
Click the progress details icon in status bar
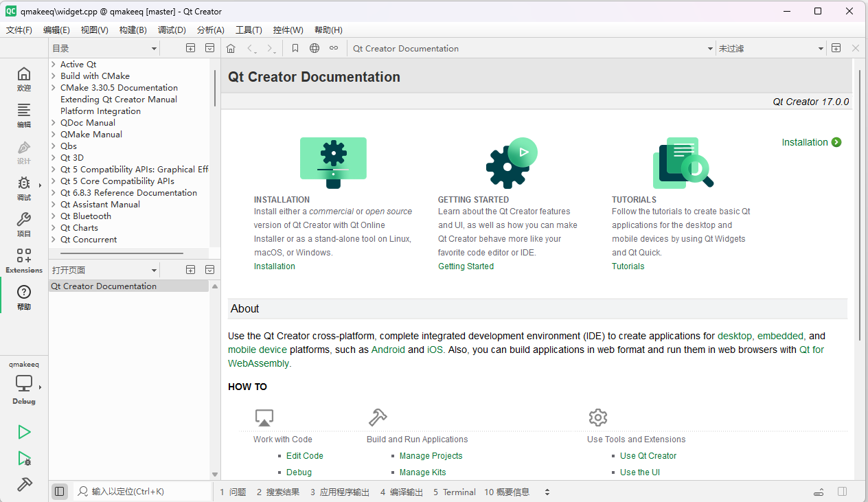pyautogui.click(x=819, y=492)
